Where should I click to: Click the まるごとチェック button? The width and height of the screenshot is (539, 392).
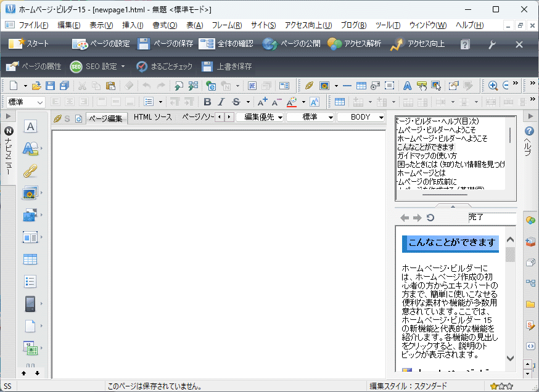[164, 67]
